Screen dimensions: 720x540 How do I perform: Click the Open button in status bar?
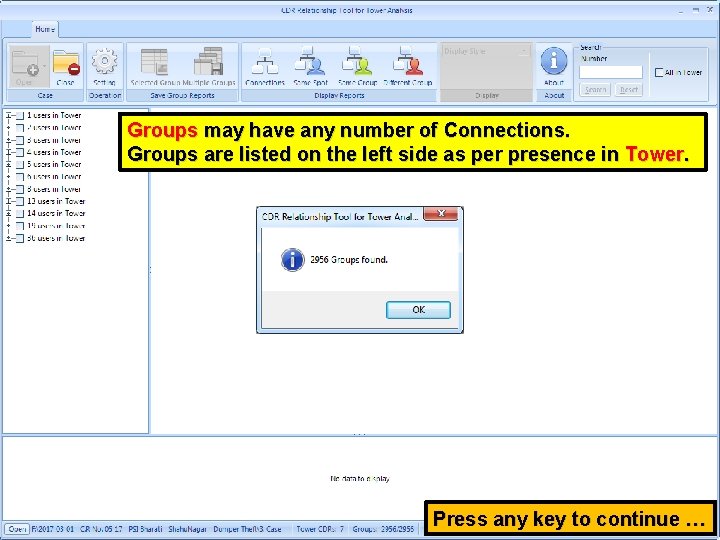[x=17, y=529]
